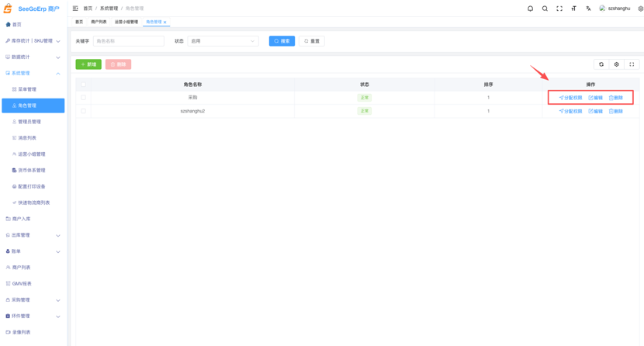Collapse the sidebar with the hamburger icon

click(75, 9)
